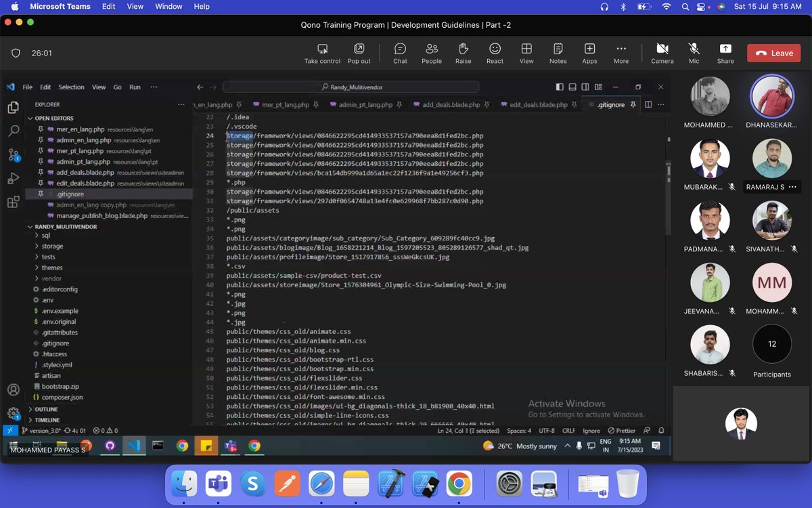Open the Selection menu in VS Code

click(71, 87)
